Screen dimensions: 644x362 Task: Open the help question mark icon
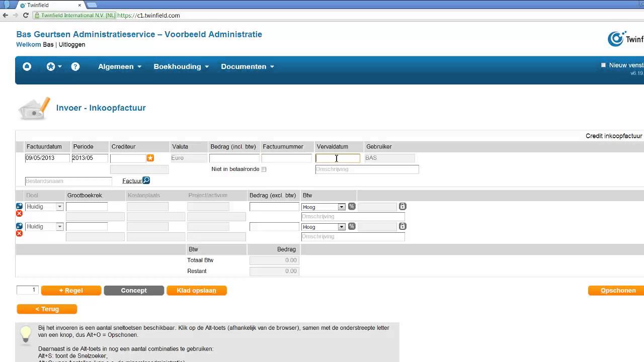click(75, 66)
